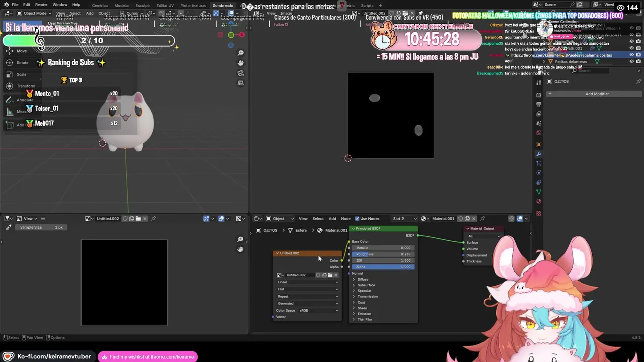Click the viewport pan hand icon
The height and width of the screenshot is (362, 644).
click(x=240, y=63)
